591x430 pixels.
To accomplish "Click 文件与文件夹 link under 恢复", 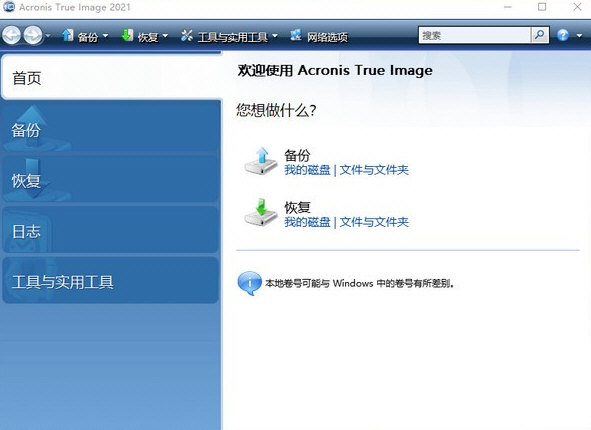I will click(374, 222).
